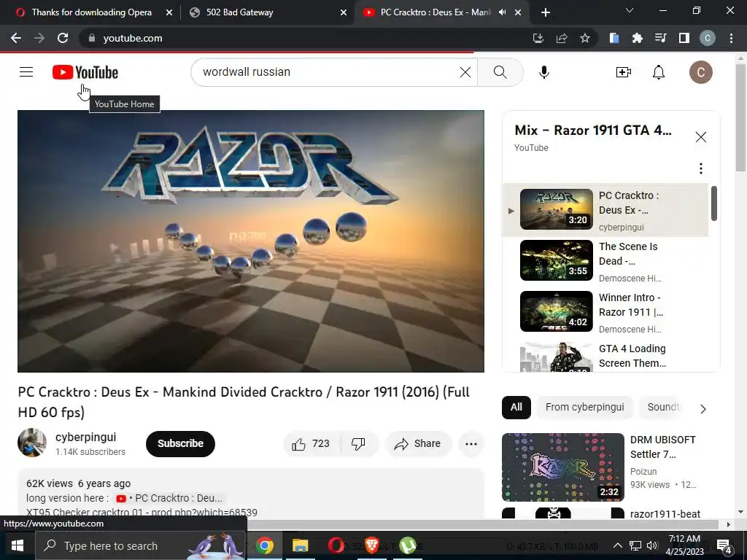This screenshot has width=747, height=560.
Task: Go to YouTube Home via the logo
Action: pos(85,72)
